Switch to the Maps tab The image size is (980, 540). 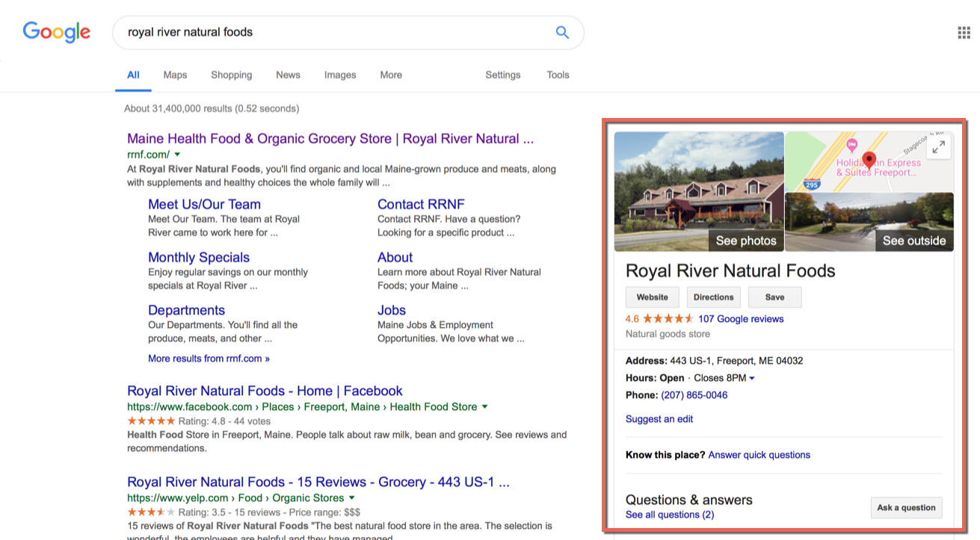175,75
